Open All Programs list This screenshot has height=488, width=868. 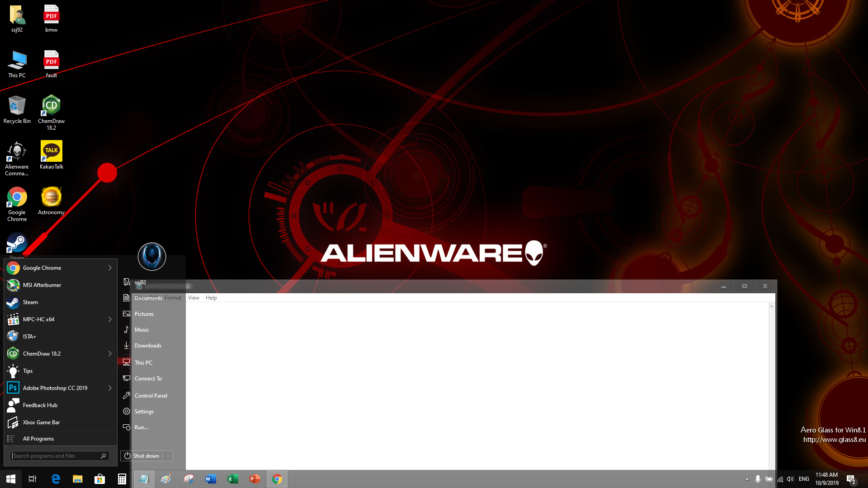(38, 439)
